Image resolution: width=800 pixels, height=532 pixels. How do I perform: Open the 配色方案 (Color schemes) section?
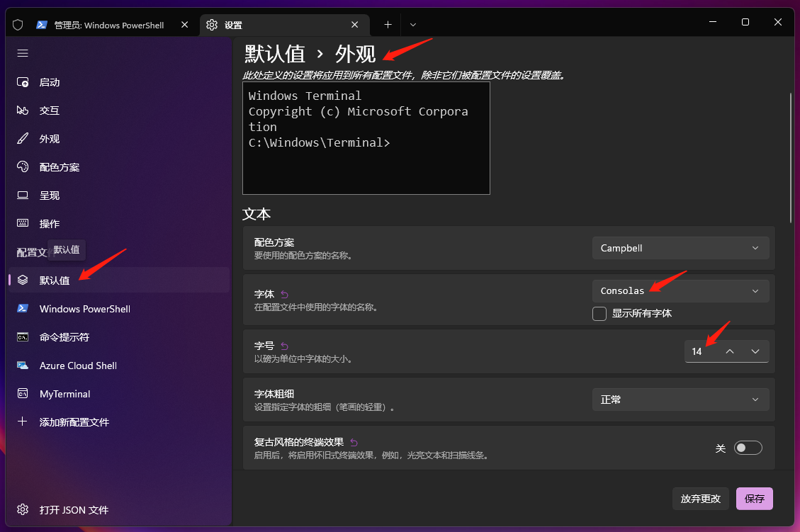point(67,166)
